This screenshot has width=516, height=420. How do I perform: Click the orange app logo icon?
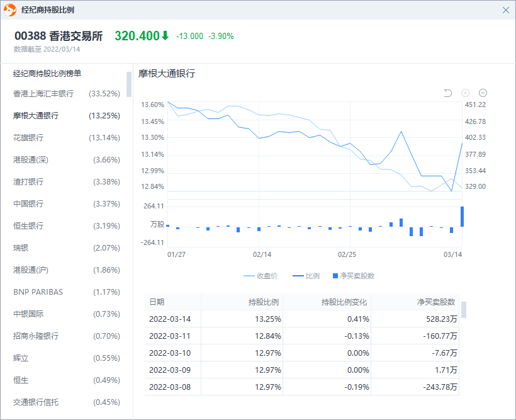[x=11, y=10]
